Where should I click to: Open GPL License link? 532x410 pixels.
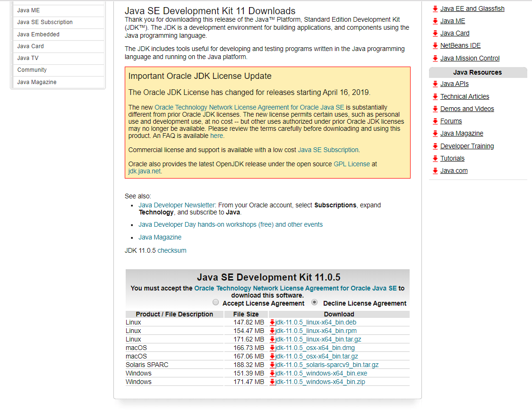click(x=352, y=164)
